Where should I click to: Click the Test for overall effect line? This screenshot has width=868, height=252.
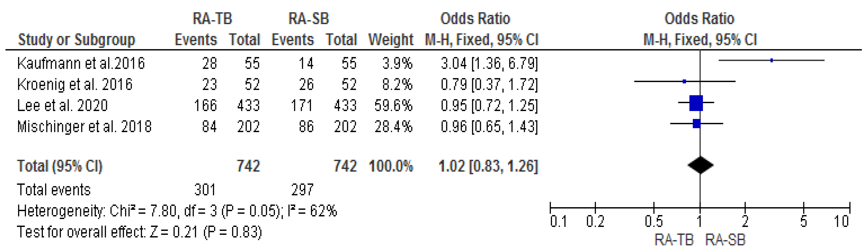(139, 232)
